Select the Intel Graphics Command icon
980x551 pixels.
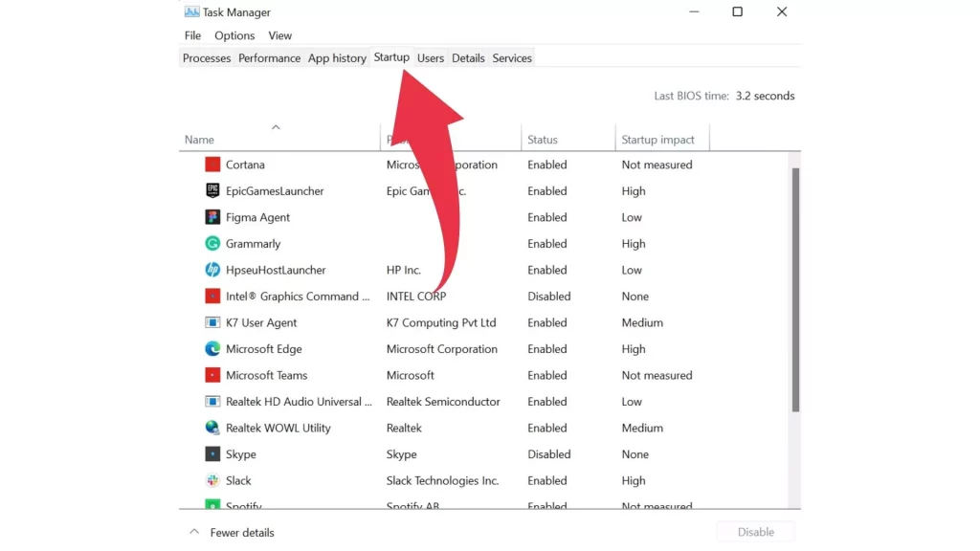212,297
